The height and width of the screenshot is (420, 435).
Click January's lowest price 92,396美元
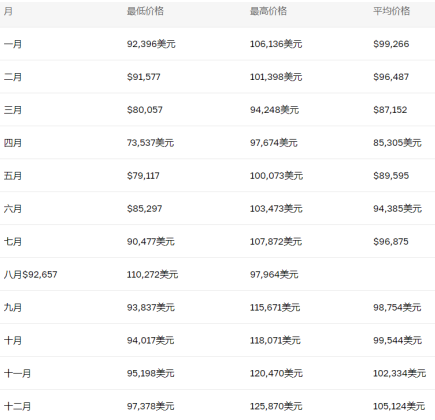tap(151, 44)
